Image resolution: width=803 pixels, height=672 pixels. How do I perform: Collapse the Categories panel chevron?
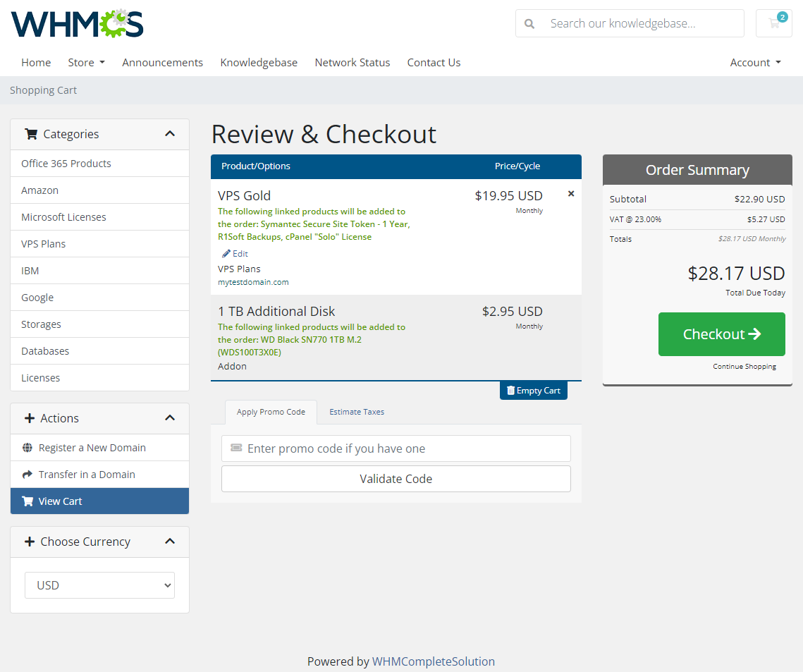click(x=169, y=133)
